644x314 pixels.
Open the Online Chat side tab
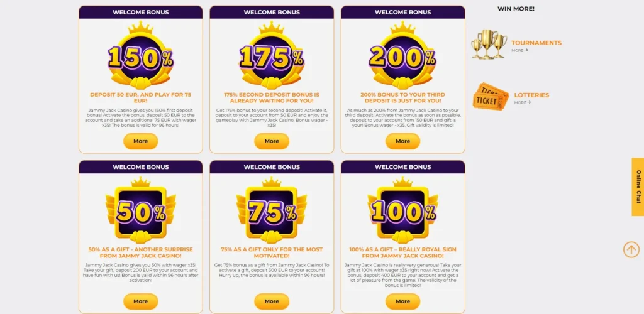pos(638,187)
